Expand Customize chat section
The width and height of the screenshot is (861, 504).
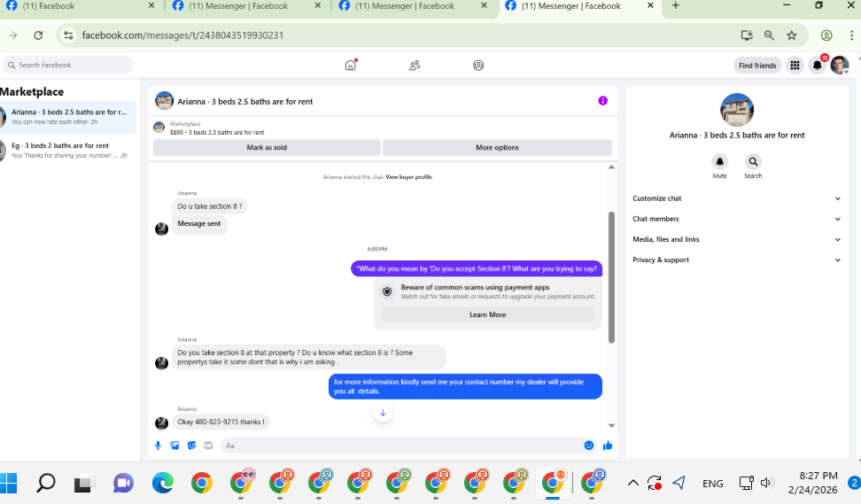pos(736,198)
